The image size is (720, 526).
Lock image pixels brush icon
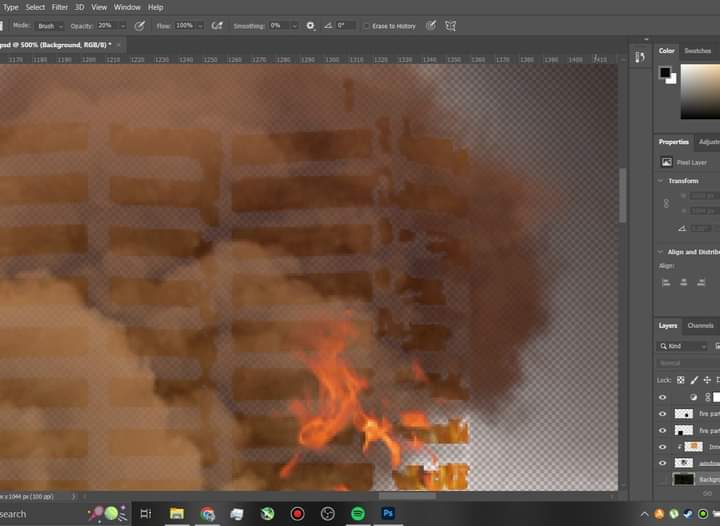tap(694, 380)
